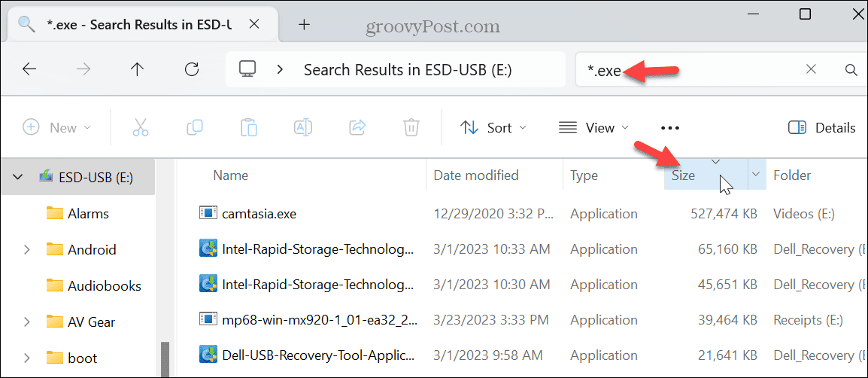
Task: Click the Share icon in toolbar
Action: tap(357, 128)
